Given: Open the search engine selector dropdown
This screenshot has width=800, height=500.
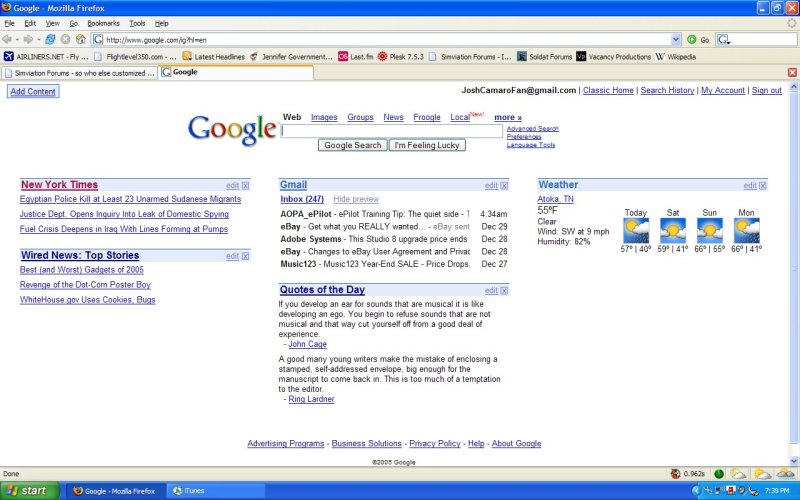Looking at the screenshot, I should click(x=728, y=39).
